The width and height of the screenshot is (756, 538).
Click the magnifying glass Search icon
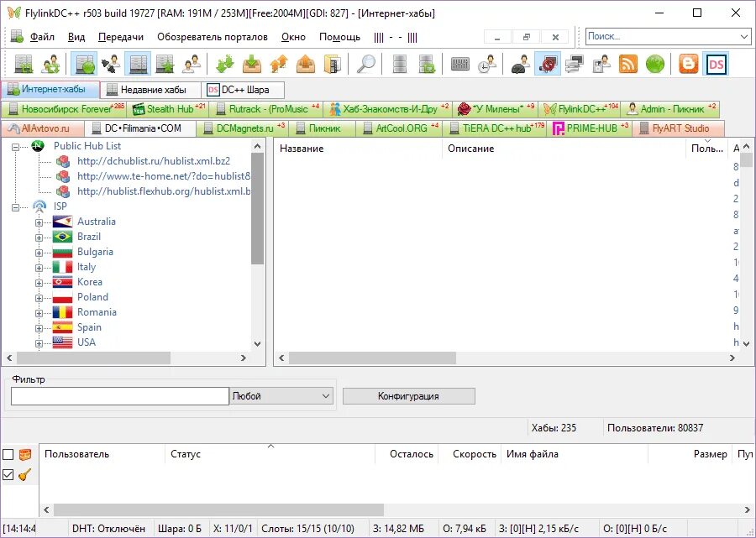click(366, 64)
